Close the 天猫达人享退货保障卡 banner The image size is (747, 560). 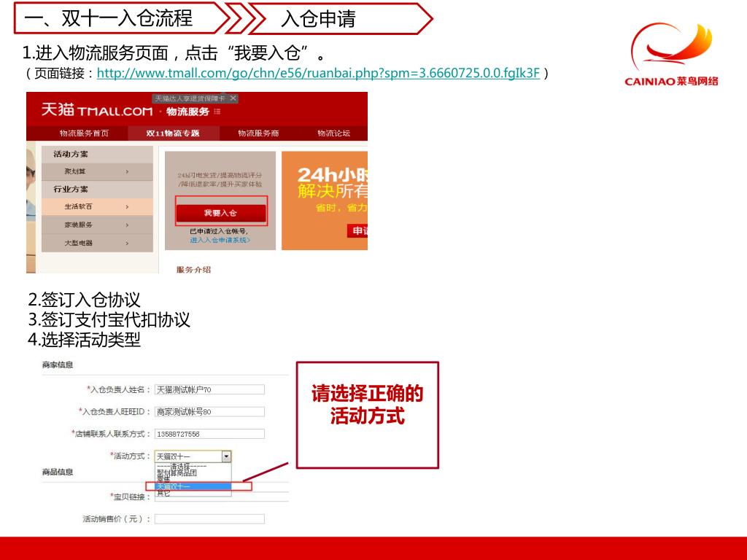click(x=233, y=98)
